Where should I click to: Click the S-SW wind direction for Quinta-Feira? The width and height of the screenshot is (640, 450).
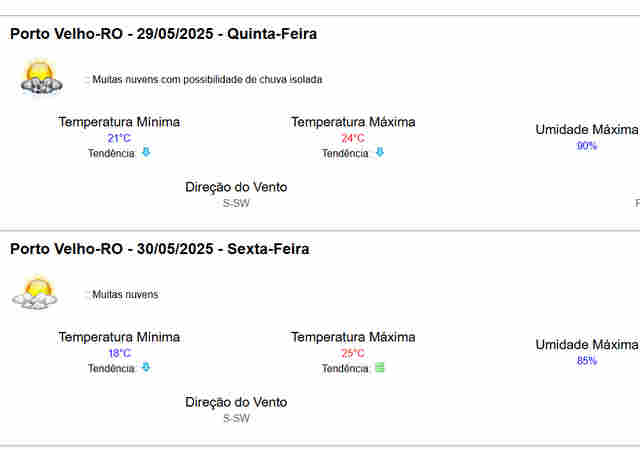[236, 203]
